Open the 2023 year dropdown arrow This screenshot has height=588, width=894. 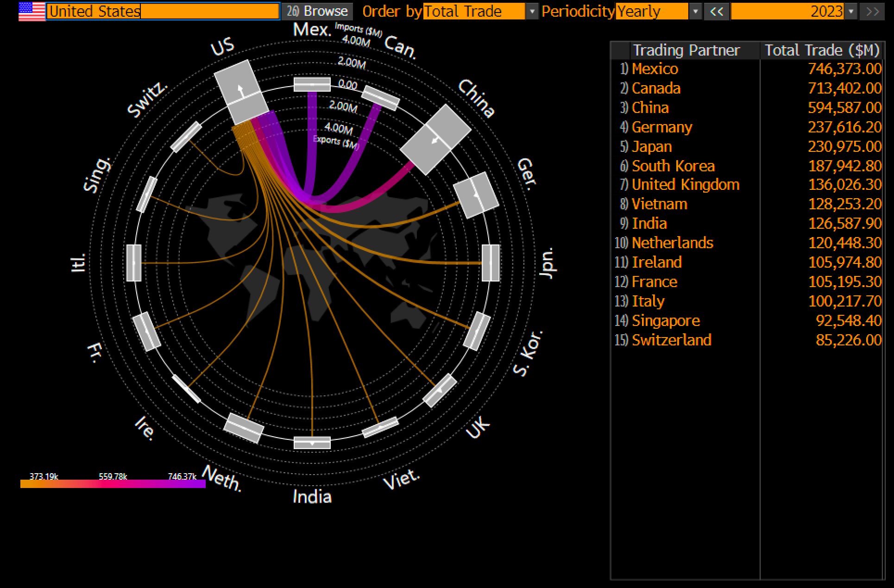[851, 11]
